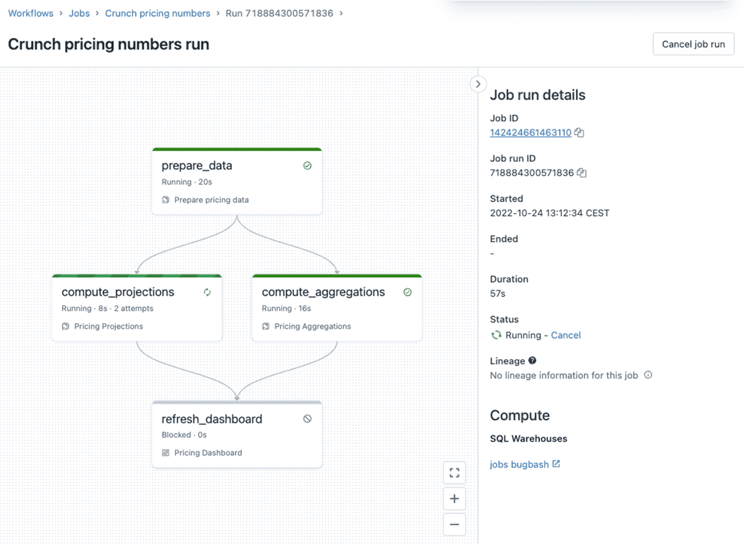Click the success checkmark on prepare_data

click(308, 166)
